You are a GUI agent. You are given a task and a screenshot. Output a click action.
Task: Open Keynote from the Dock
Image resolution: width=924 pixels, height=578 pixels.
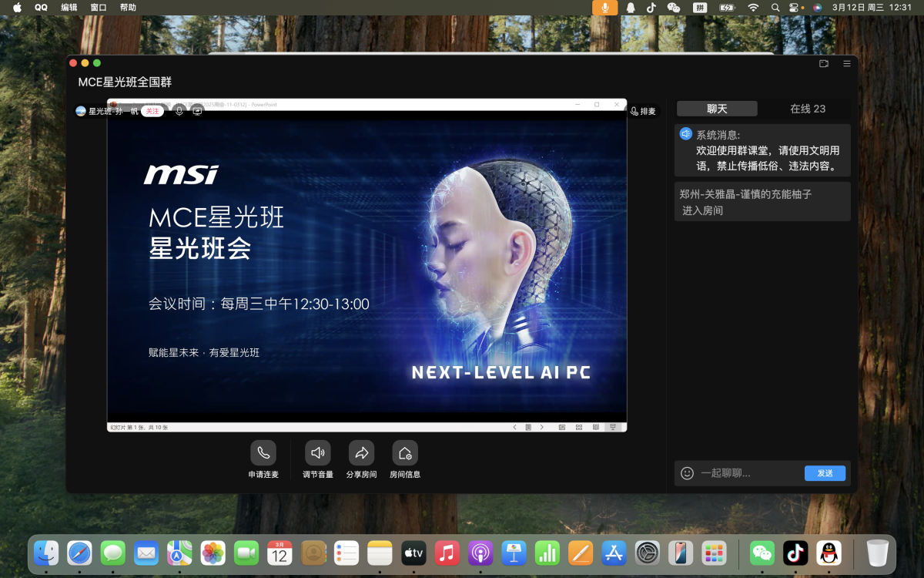tap(514, 553)
